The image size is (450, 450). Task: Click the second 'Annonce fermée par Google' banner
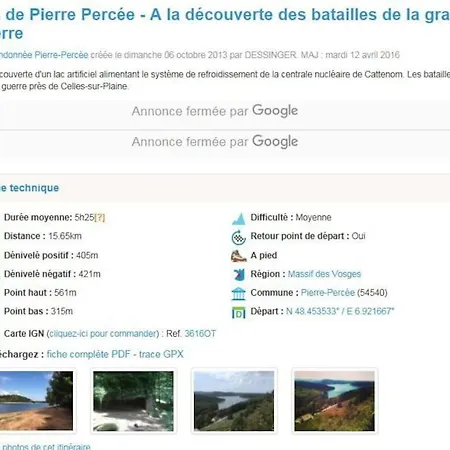click(x=215, y=141)
